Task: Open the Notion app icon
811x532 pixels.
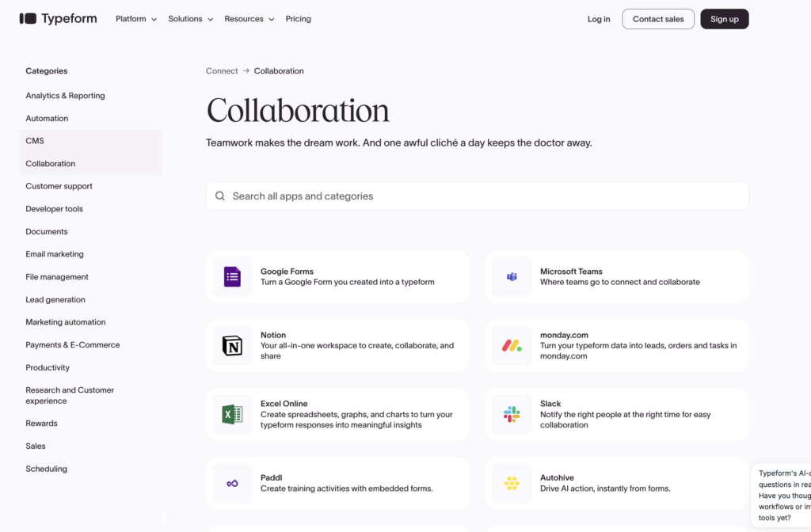Action: point(232,345)
